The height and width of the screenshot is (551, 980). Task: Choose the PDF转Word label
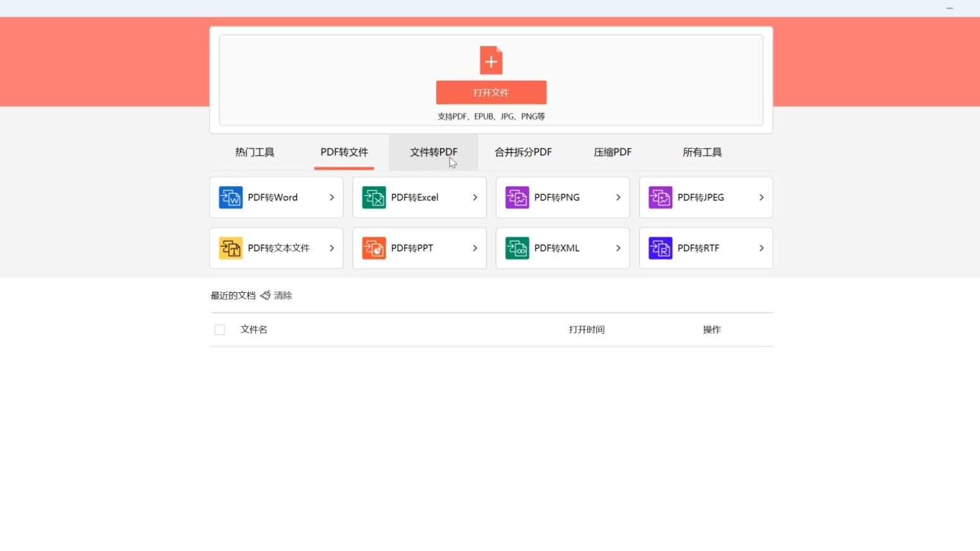click(x=273, y=198)
